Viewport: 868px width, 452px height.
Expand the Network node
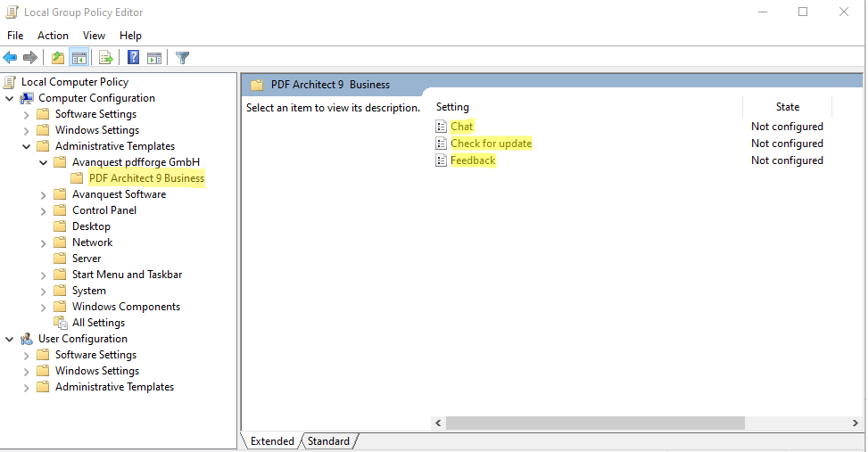[43, 243]
